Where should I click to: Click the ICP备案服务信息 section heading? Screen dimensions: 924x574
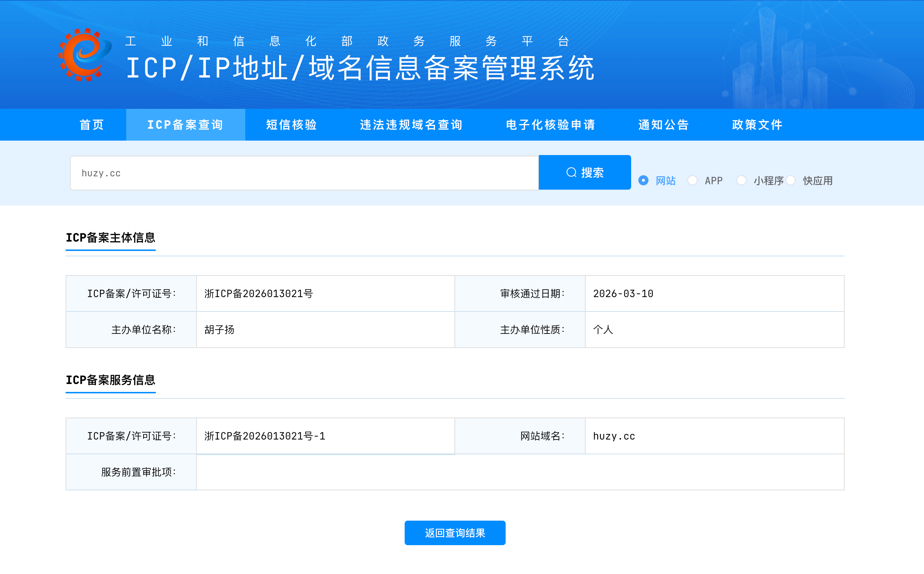(x=110, y=380)
